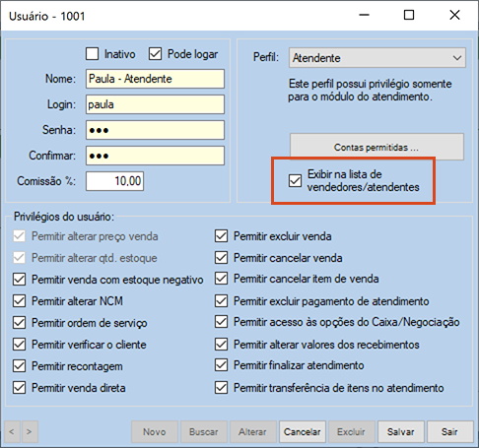Minimize the Usuário - 1001 window
Viewport: 479px width, 448px height.
(x=364, y=15)
